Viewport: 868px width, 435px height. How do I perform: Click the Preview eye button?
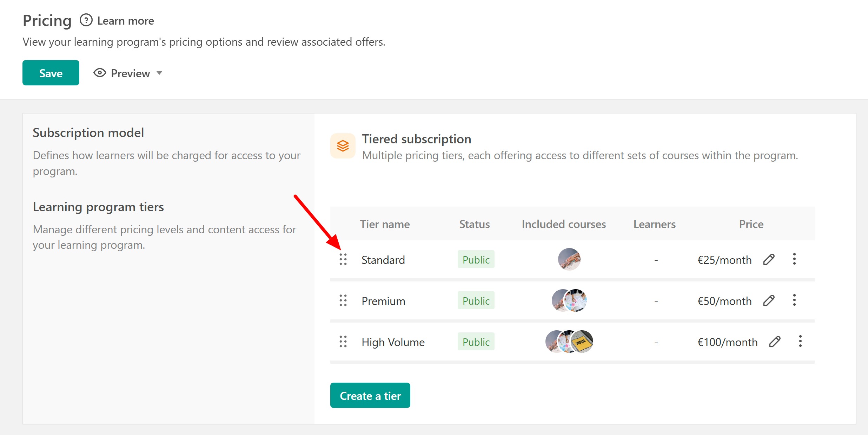pyautogui.click(x=122, y=73)
